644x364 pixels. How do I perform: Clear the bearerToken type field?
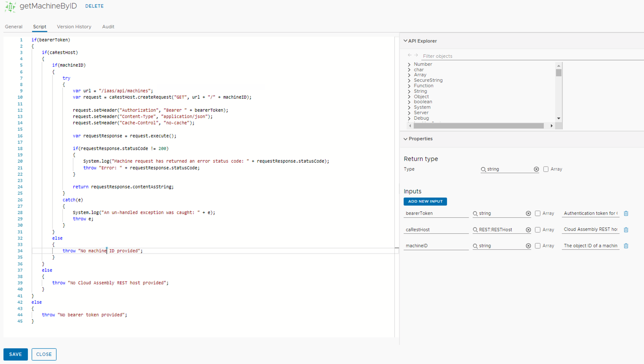(528, 214)
